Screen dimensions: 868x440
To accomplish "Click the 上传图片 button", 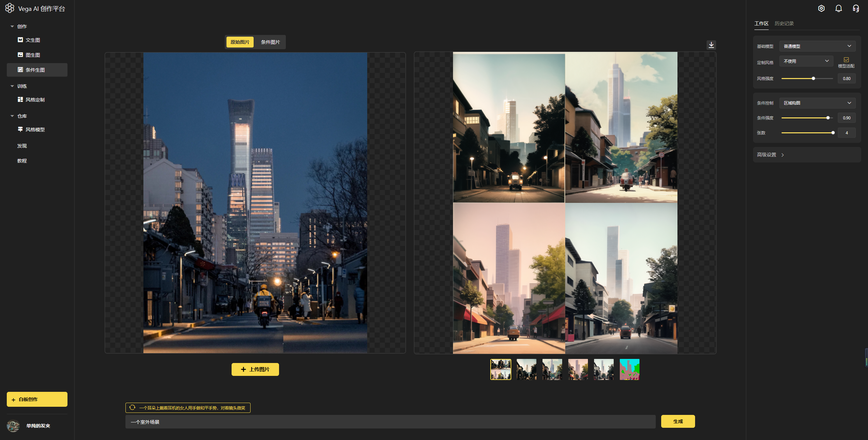I will click(255, 369).
